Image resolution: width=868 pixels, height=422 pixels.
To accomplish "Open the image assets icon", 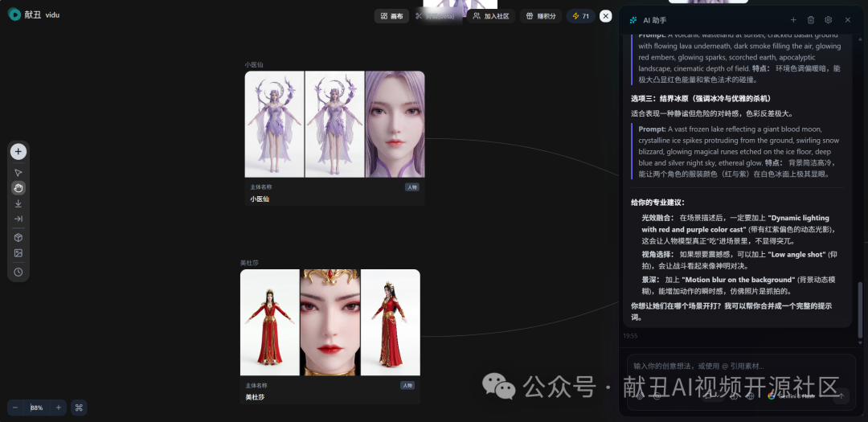I will [x=18, y=253].
